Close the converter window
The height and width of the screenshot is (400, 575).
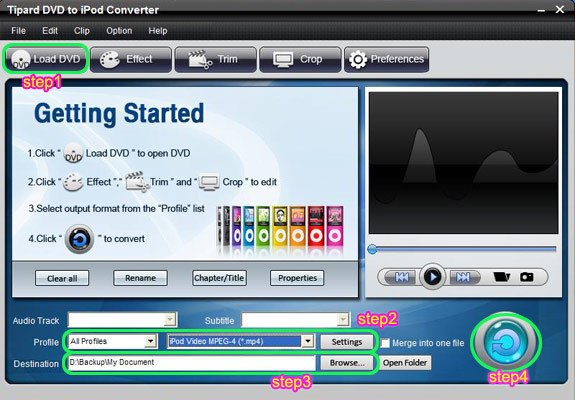coord(560,10)
